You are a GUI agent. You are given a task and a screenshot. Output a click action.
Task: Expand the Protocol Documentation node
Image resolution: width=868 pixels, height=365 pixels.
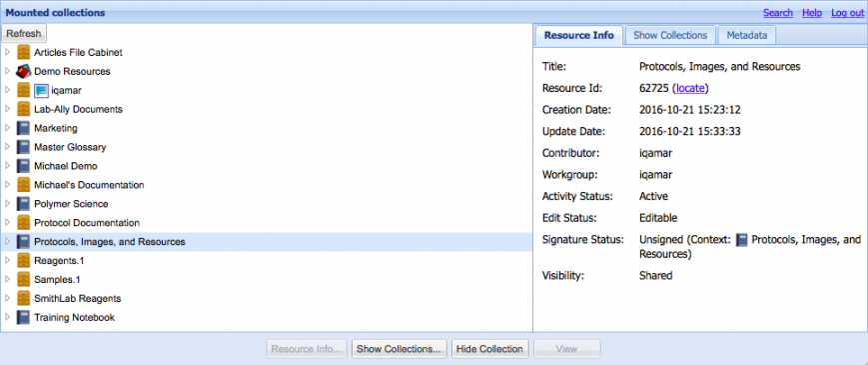coord(7,223)
